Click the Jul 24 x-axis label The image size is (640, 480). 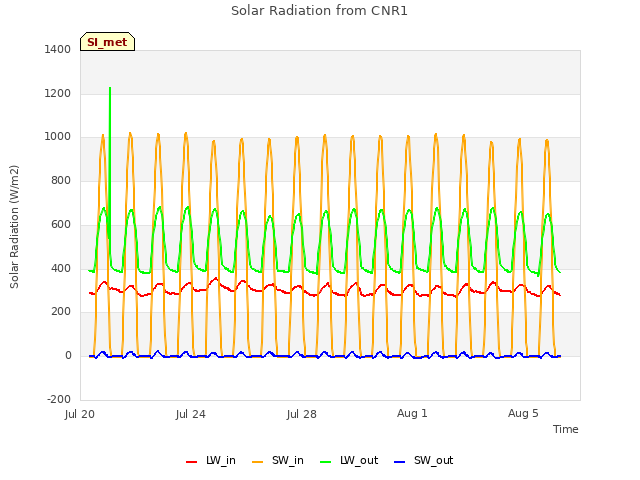coord(191,414)
